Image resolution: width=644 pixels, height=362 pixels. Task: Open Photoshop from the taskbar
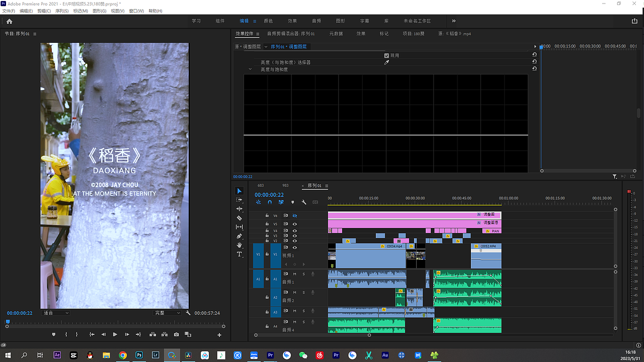click(x=139, y=355)
